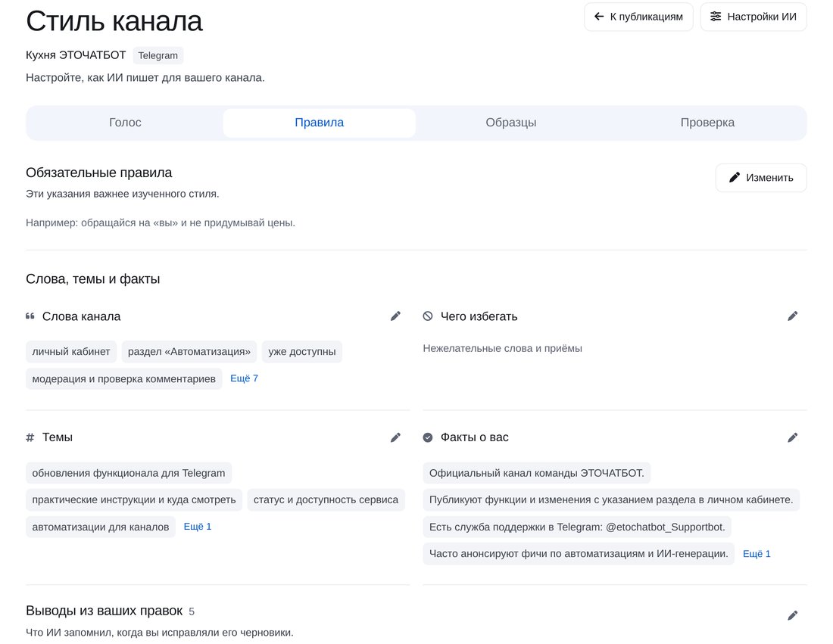Image resolution: width=833 pixels, height=644 pixels.
Task: Click «статус и доступность сервиса» topic
Action: point(326,499)
